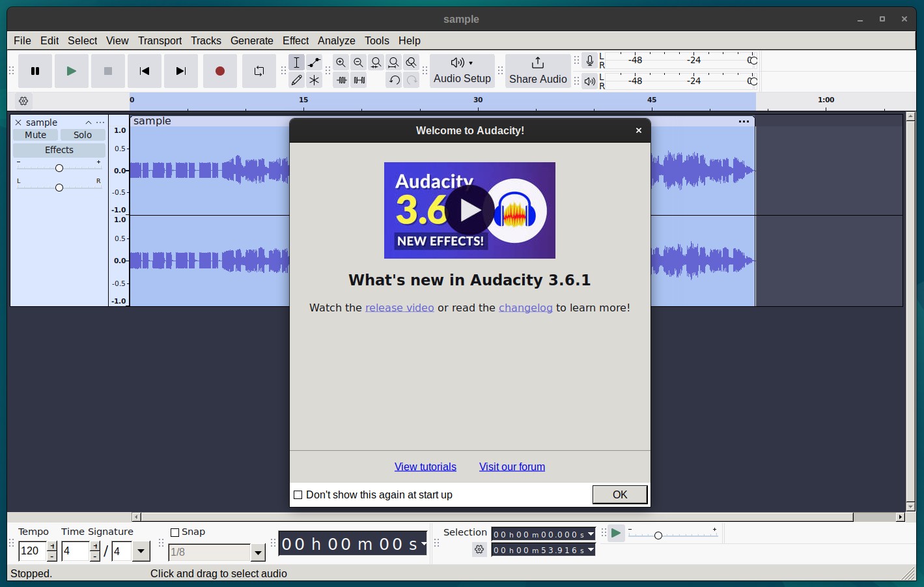Click the Zoom Toggle icon
Image resolution: width=924 pixels, height=587 pixels.
(412, 63)
